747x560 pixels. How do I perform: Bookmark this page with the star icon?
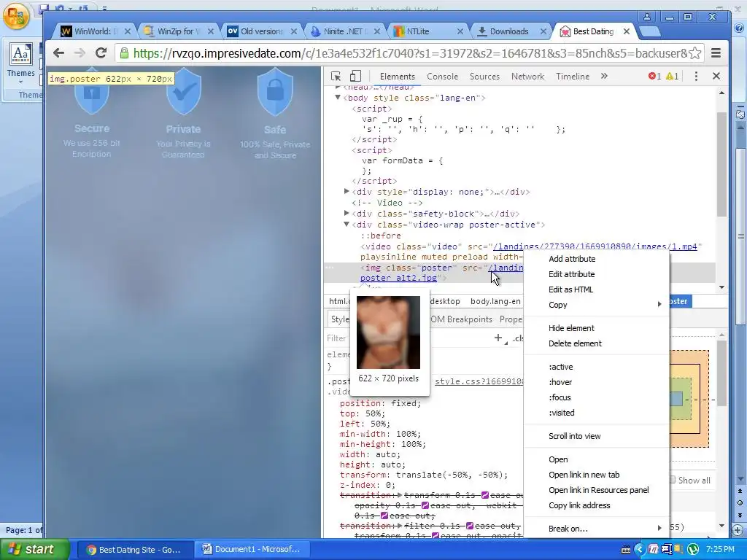coord(695,52)
